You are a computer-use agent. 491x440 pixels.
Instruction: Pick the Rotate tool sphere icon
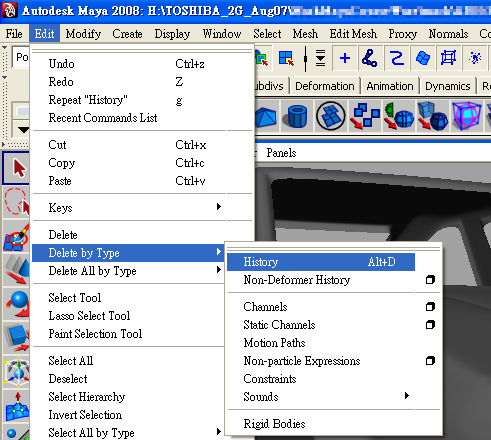pyautogui.click(x=16, y=303)
